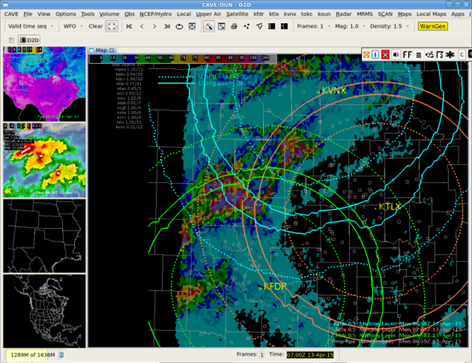This screenshot has width=472, height=363.
Task: Open the Radar menu
Action: tap(343, 14)
